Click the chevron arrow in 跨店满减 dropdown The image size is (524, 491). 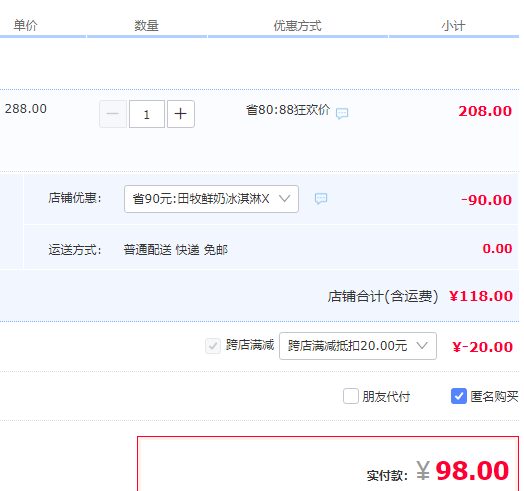[x=422, y=346]
